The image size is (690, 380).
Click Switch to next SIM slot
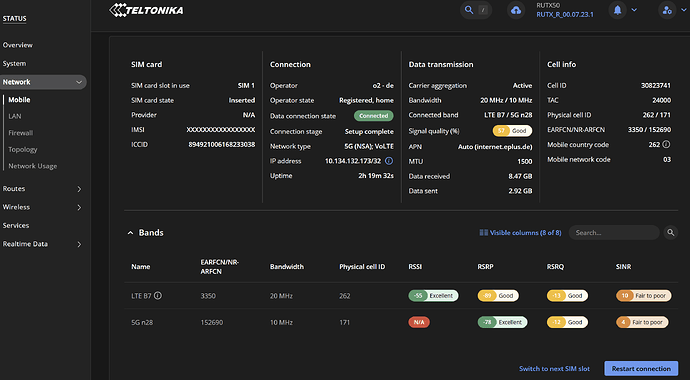coord(554,369)
